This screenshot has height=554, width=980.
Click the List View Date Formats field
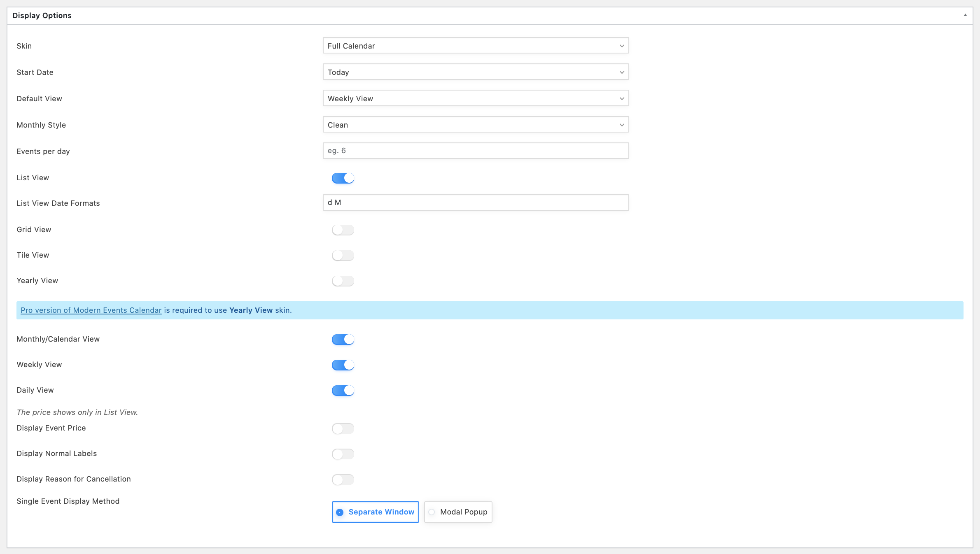475,203
